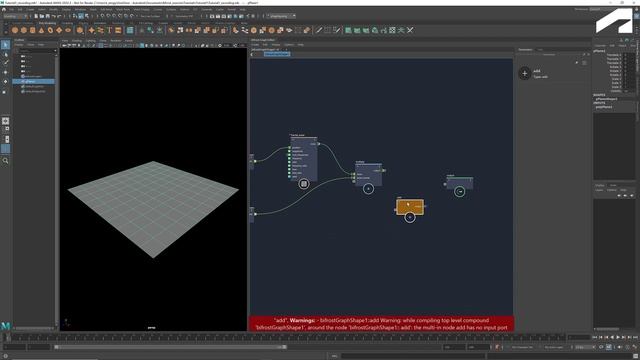640x360 pixels.
Task: Create a polygon plane from the shelf
Action: (59, 30)
